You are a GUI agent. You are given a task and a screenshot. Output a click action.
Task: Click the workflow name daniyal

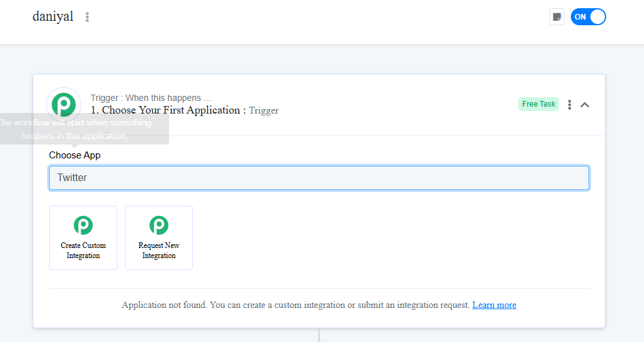[53, 17]
